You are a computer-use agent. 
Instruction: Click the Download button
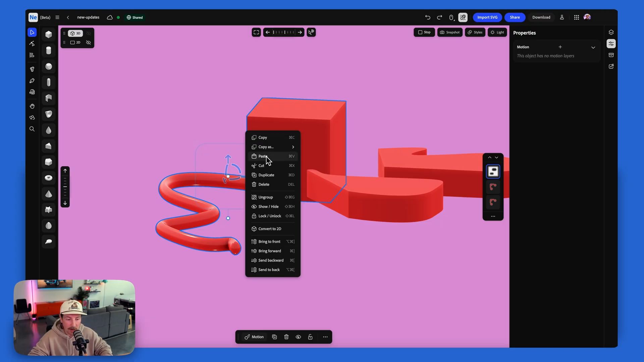541,17
